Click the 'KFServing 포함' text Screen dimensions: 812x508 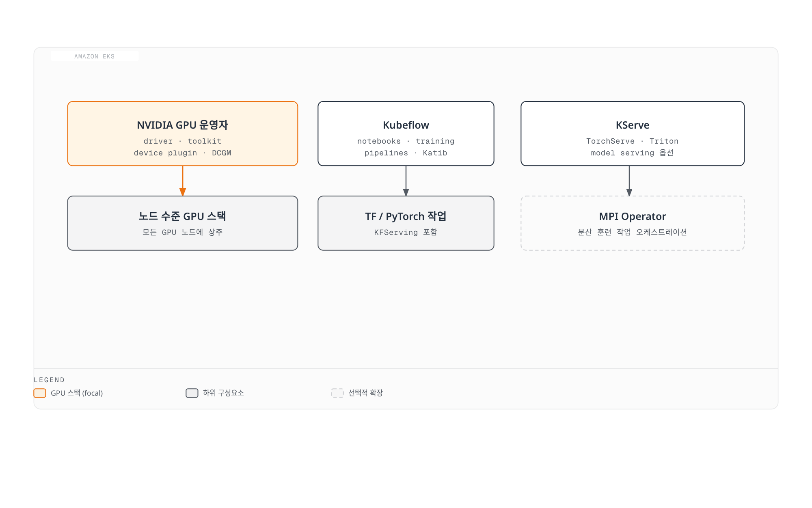[x=406, y=232]
